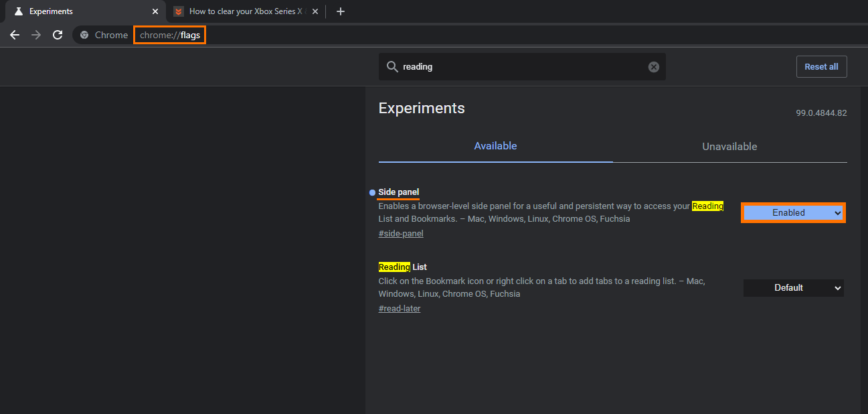Click the chrome://flags address bar

(x=169, y=35)
